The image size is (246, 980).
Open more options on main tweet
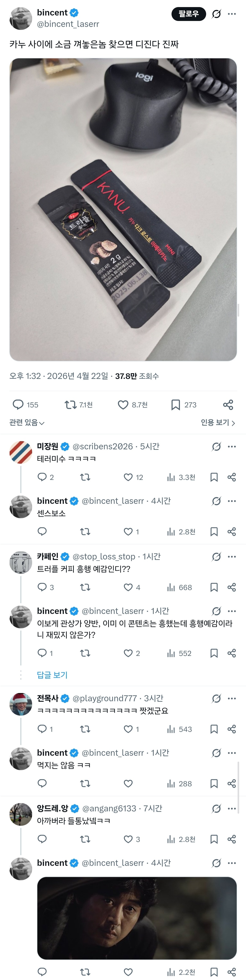point(232,14)
